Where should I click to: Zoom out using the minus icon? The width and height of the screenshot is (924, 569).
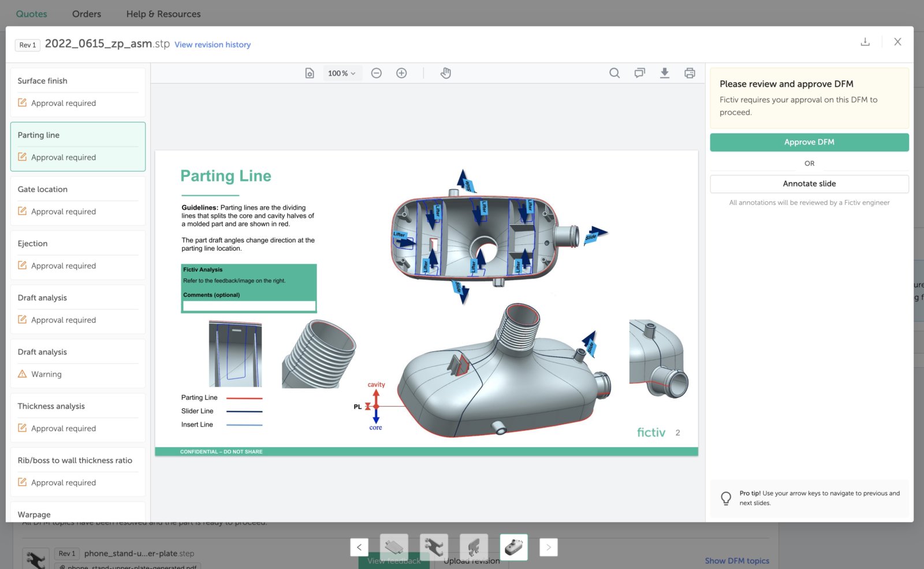pos(377,73)
